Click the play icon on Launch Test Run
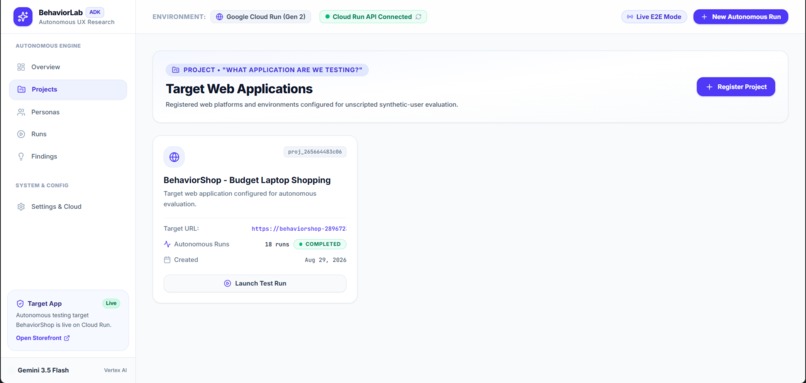Image resolution: width=806 pixels, height=383 pixels. pos(227,283)
